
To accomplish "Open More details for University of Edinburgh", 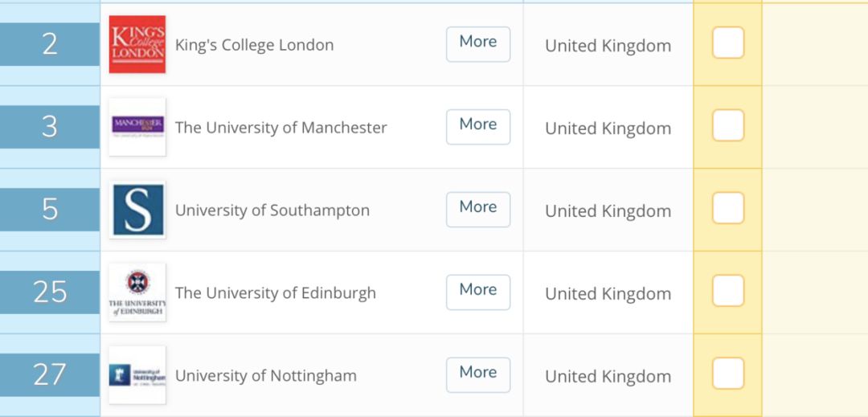I will click(478, 292).
